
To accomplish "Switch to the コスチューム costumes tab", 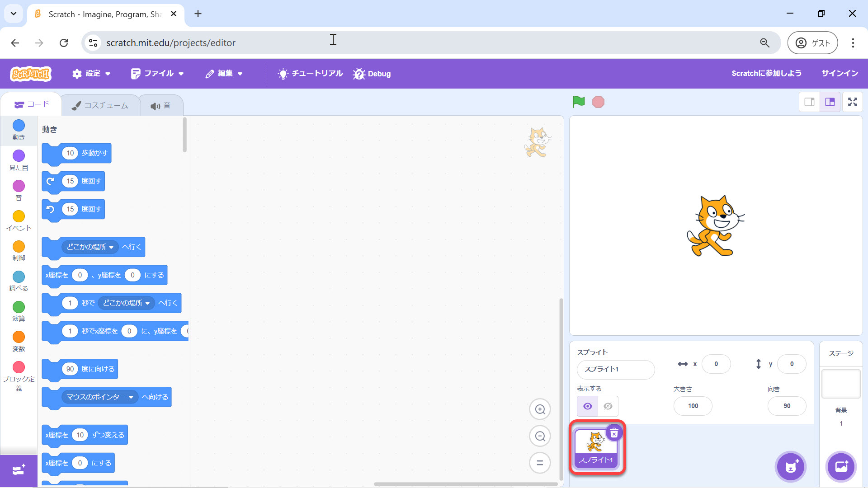I will (100, 105).
